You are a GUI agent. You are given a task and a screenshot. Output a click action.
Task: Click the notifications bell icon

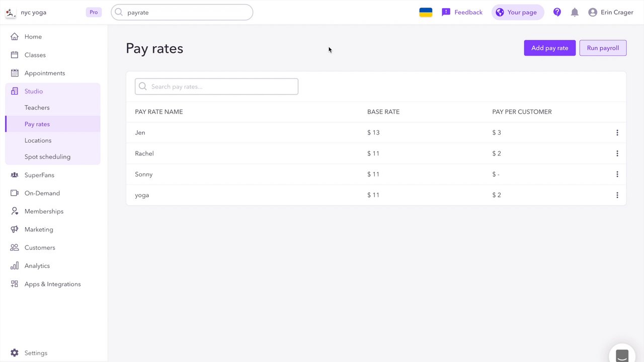point(575,13)
